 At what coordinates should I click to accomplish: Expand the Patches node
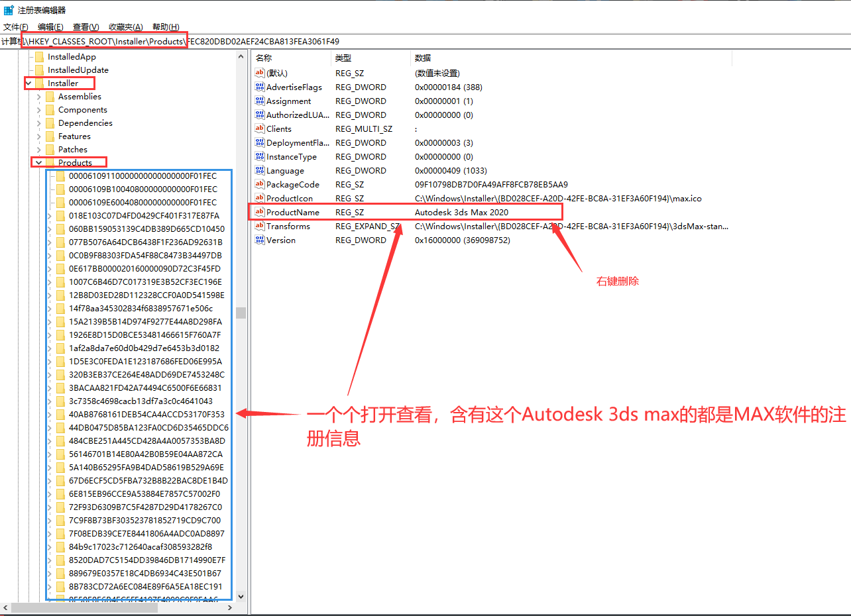pyautogui.click(x=39, y=149)
